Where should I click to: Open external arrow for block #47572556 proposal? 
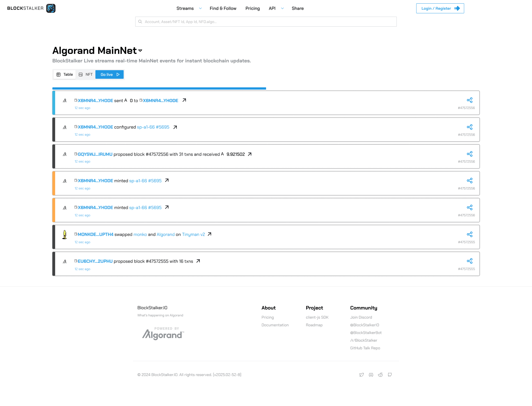250,154
